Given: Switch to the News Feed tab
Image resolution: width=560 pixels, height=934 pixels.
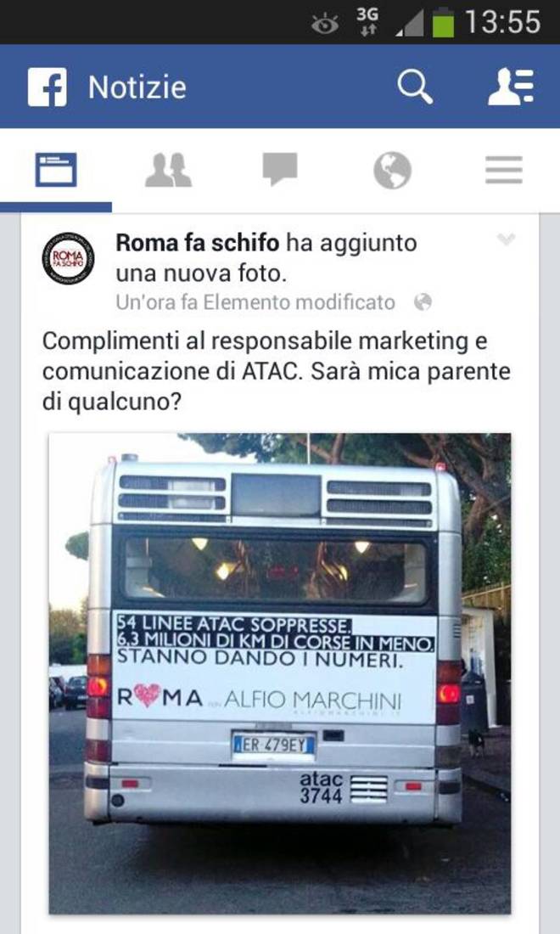Looking at the screenshot, I should click(56, 170).
